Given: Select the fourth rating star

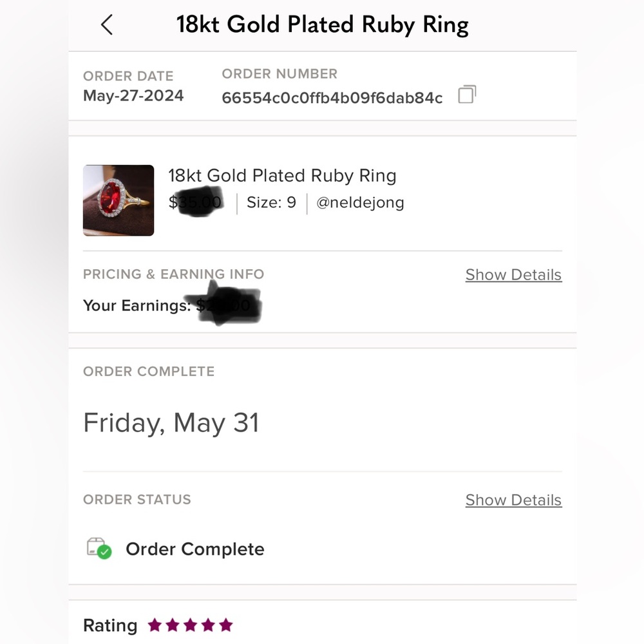Looking at the screenshot, I should pos(207,625).
